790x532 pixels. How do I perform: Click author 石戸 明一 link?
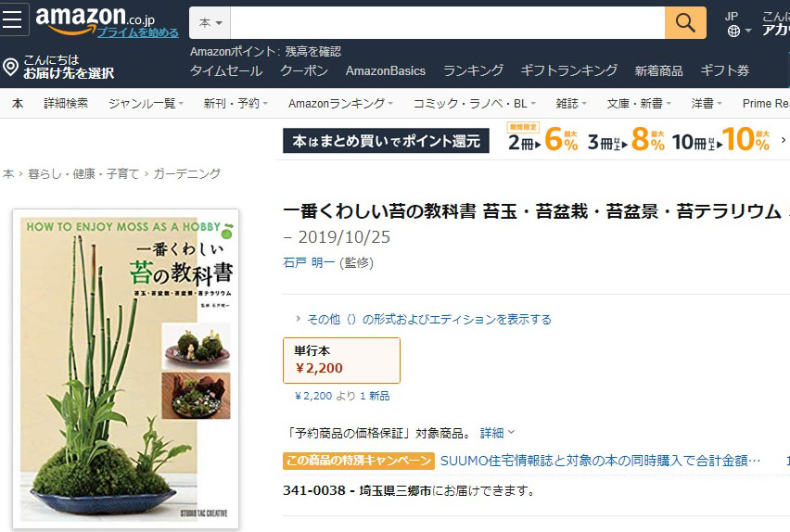tap(309, 262)
